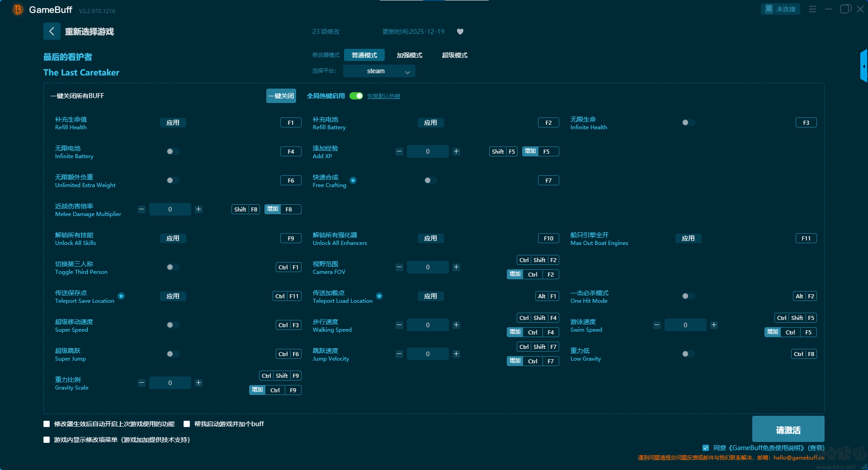868x470 pixels.
Task: Click the F1 hotkey for Refill Health
Action: [x=291, y=122]
